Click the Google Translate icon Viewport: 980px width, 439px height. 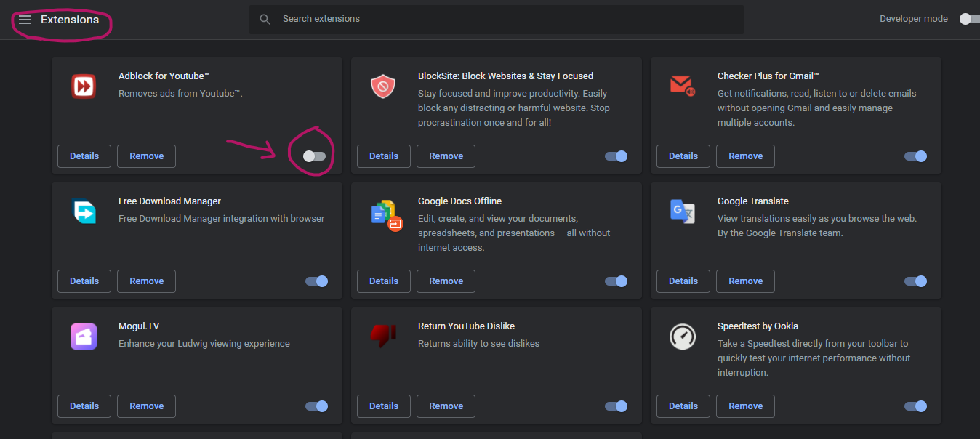[x=682, y=212]
